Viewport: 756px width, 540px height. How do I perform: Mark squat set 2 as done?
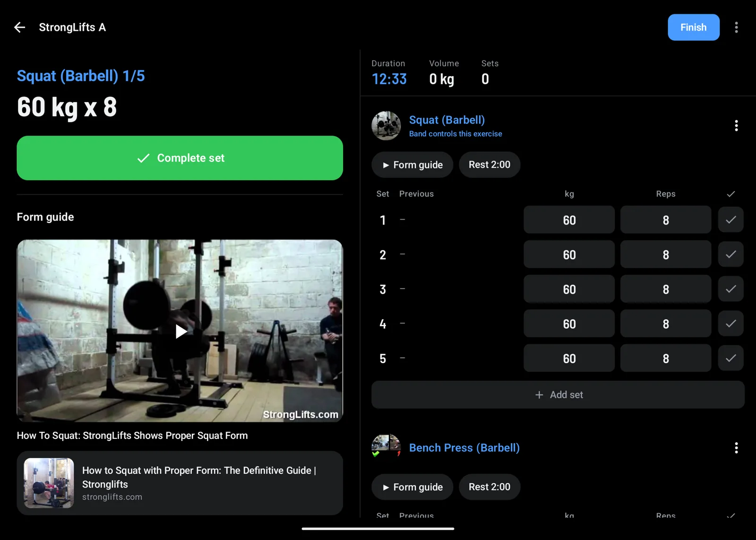point(730,254)
